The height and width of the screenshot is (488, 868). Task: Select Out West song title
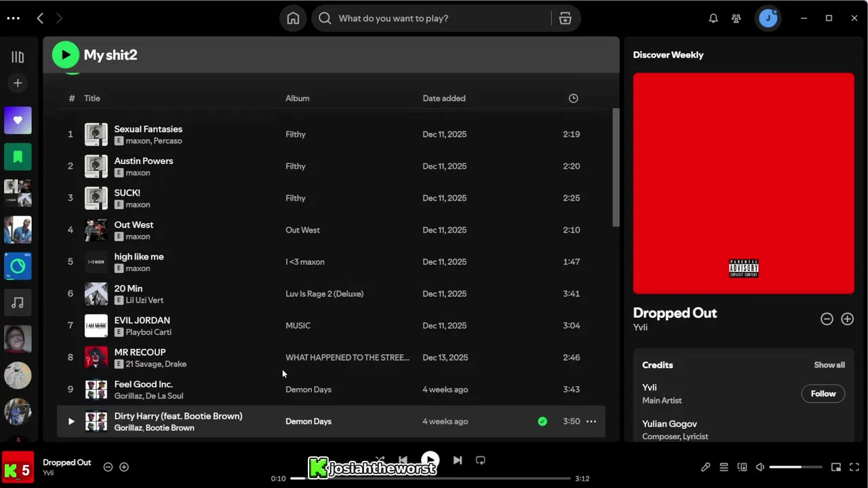click(134, 224)
